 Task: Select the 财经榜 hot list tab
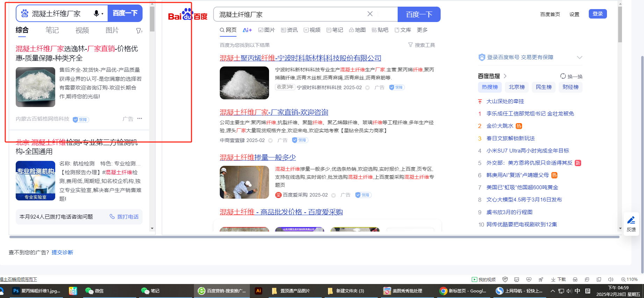[x=571, y=87]
